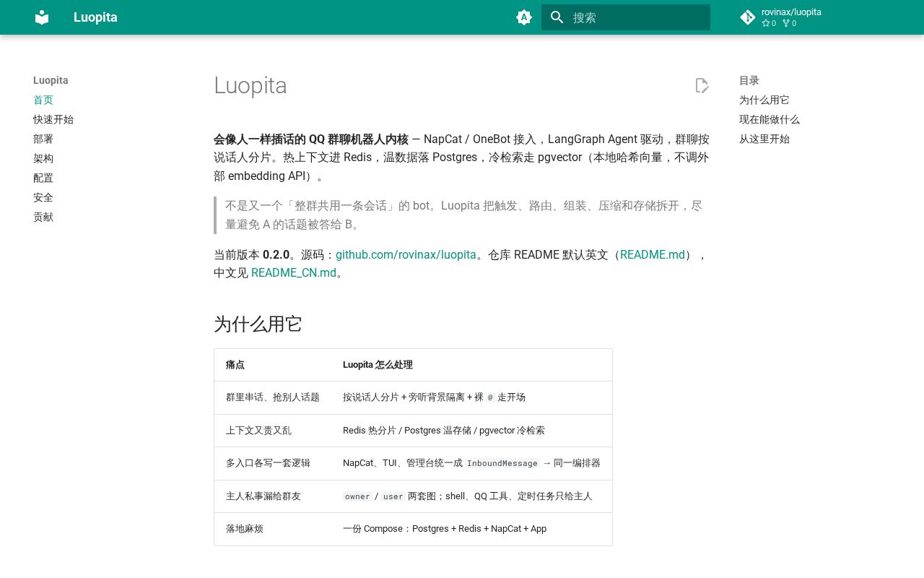Open the 配置 page

pyautogui.click(x=43, y=178)
